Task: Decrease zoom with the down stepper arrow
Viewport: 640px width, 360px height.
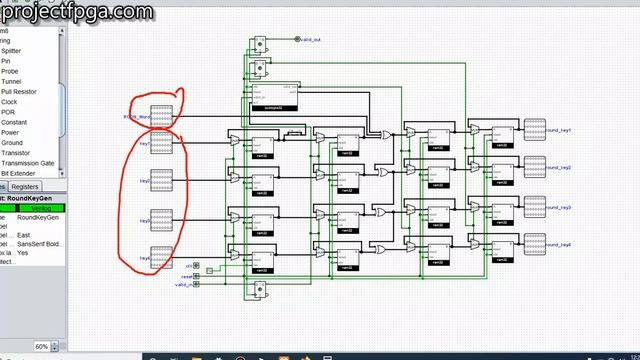Action: 54,349
